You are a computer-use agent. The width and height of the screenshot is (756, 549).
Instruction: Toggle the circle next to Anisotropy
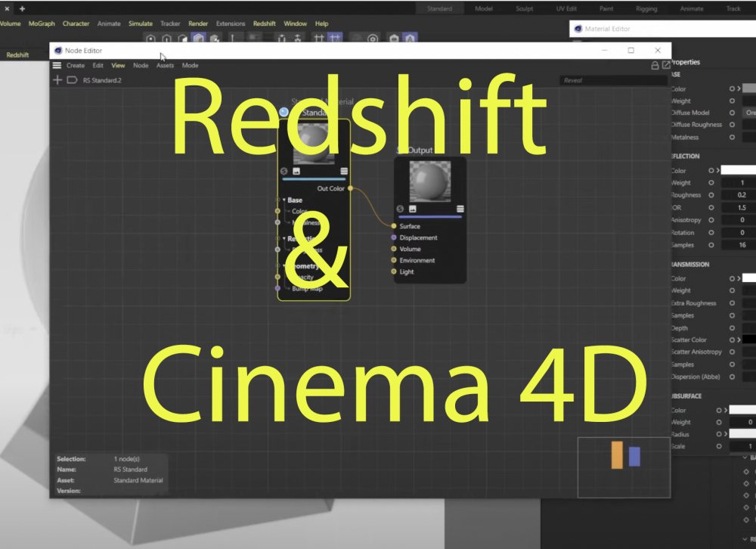point(711,219)
